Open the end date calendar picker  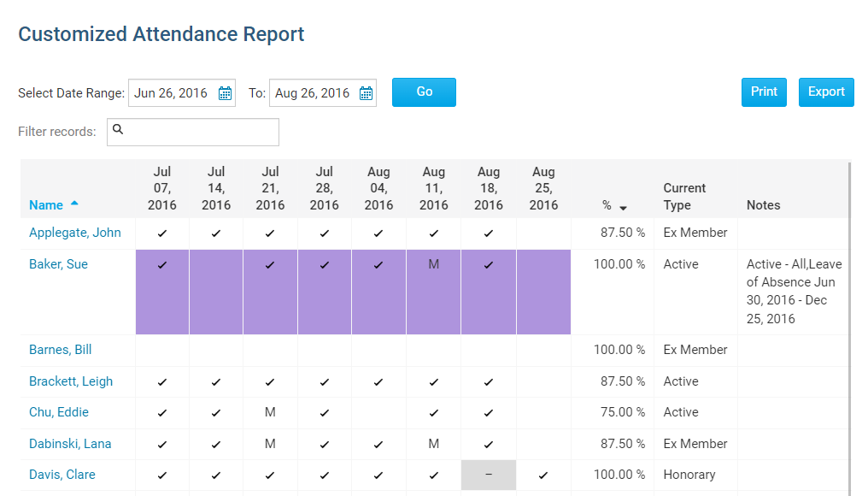[366, 93]
